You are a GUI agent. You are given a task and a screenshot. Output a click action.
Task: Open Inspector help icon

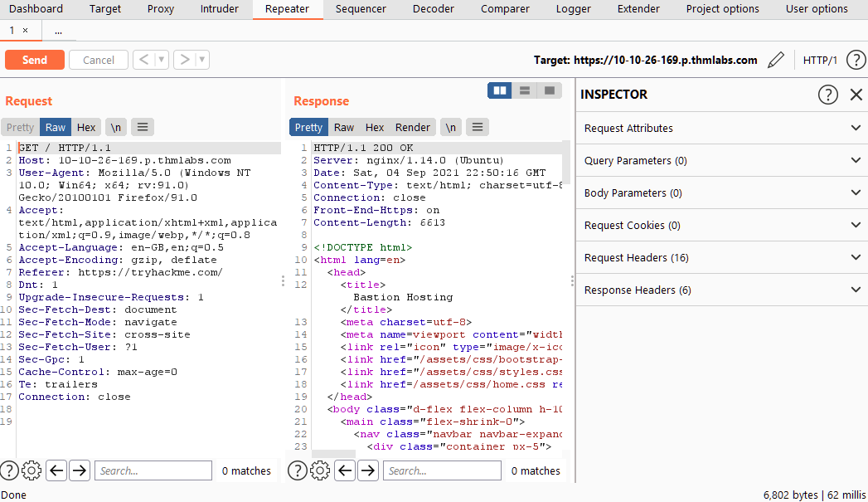coord(828,95)
